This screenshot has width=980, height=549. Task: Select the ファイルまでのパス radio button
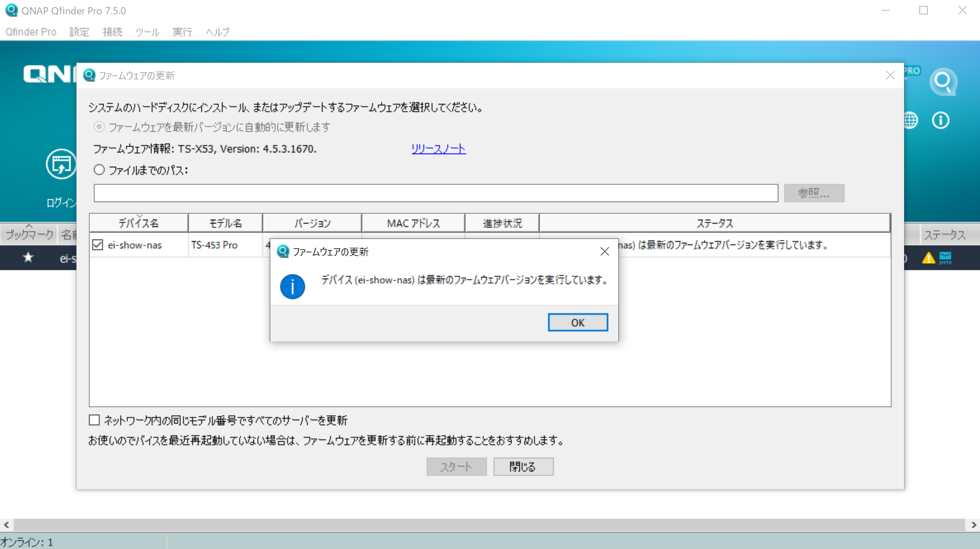pyautogui.click(x=99, y=170)
